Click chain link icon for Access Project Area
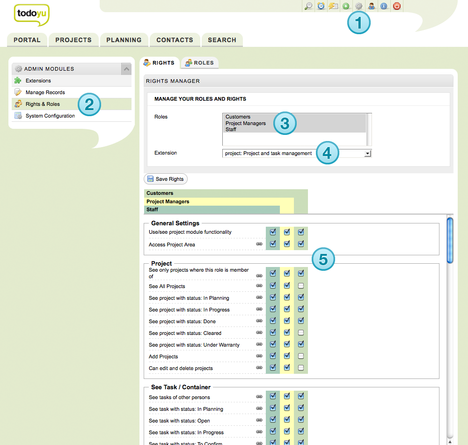468x445 pixels. tap(259, 244)
